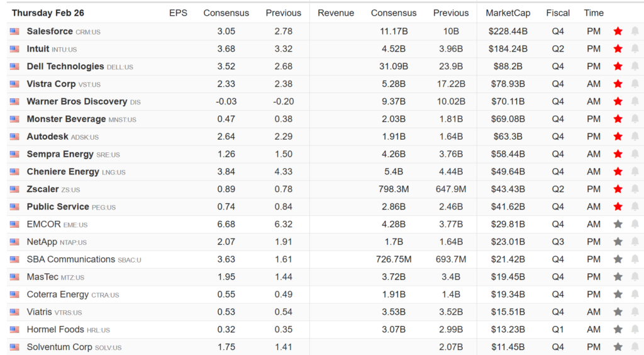
Task: Open the Autodesk company page
Action: (x=47, y=137)
